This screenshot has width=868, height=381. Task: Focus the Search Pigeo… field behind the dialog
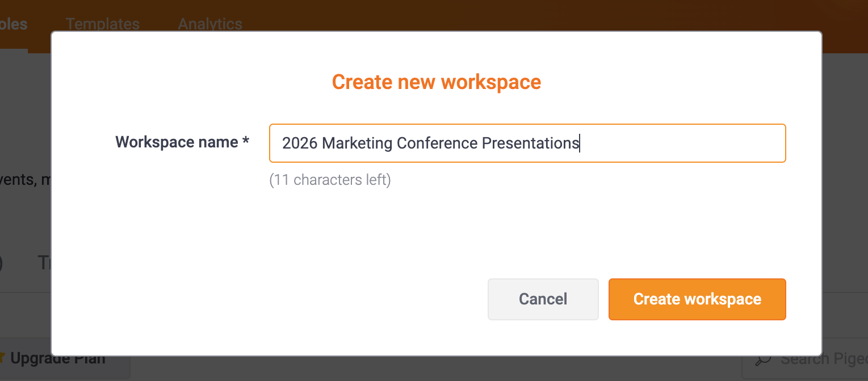805,359
